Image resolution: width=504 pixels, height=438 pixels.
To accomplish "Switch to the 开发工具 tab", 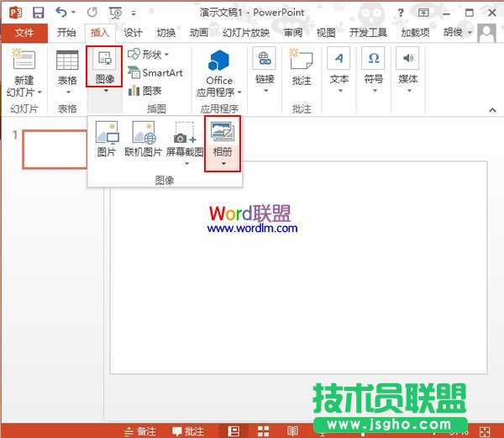I will point(368,33).
